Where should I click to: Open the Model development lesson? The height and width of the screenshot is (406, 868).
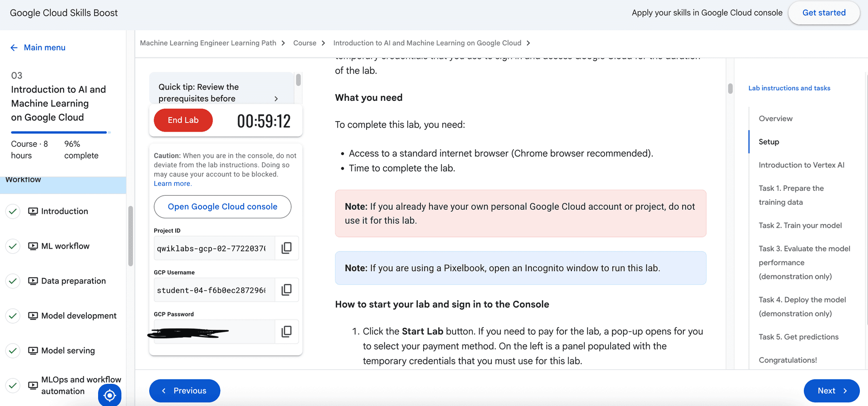click(79, 316)
